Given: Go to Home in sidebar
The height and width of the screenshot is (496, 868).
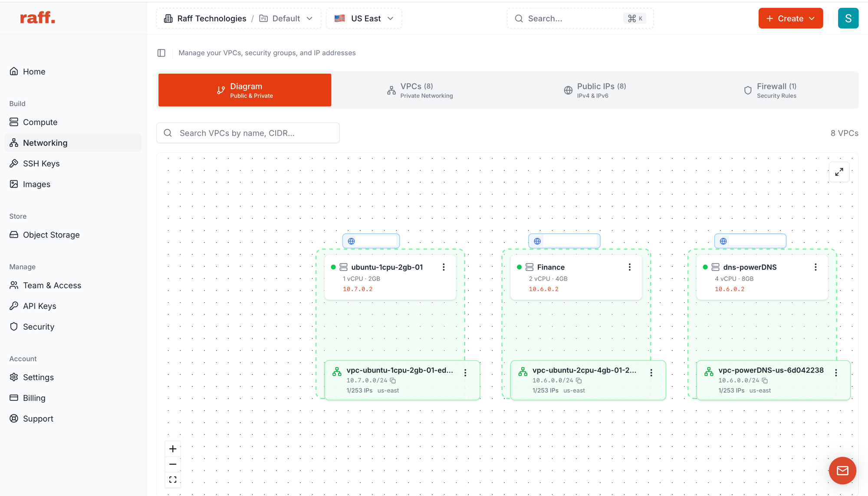Looking at the screenshot, I should point(73,72).
